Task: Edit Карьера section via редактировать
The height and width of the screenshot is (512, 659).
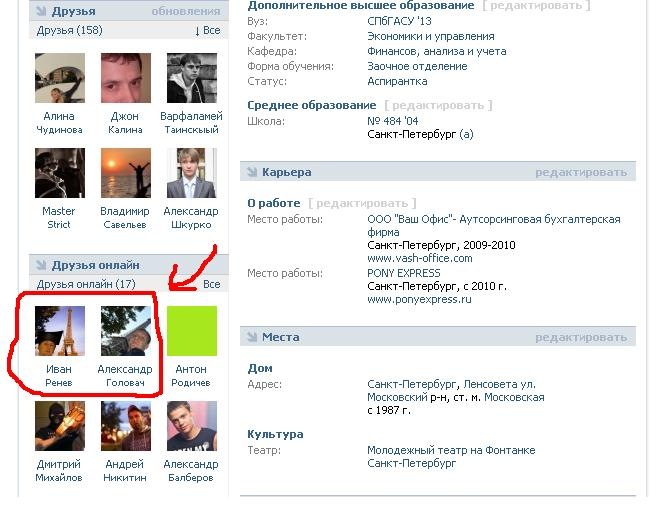Action: pyautogui.click(x=581, y=172)
